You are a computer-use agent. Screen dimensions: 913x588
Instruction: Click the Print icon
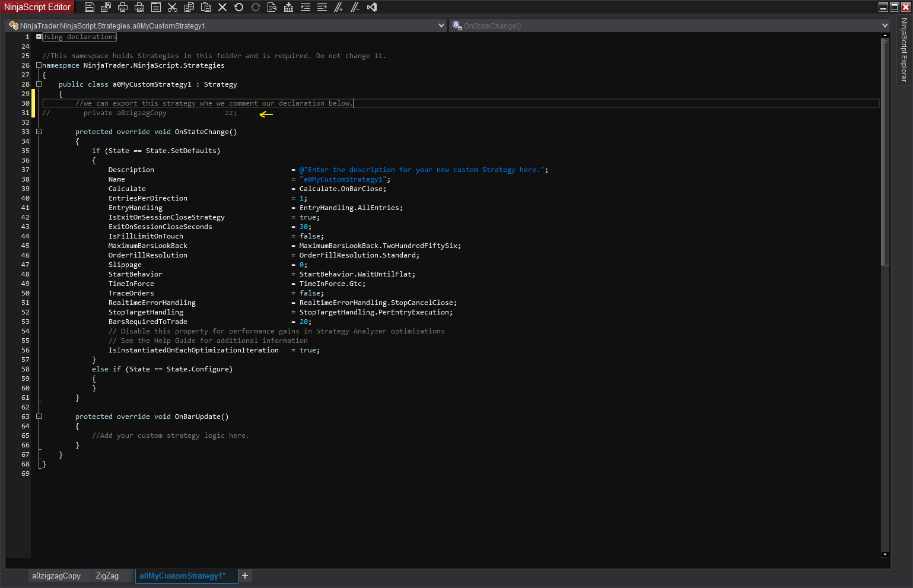pyautogui.click(x=123, y=7)
